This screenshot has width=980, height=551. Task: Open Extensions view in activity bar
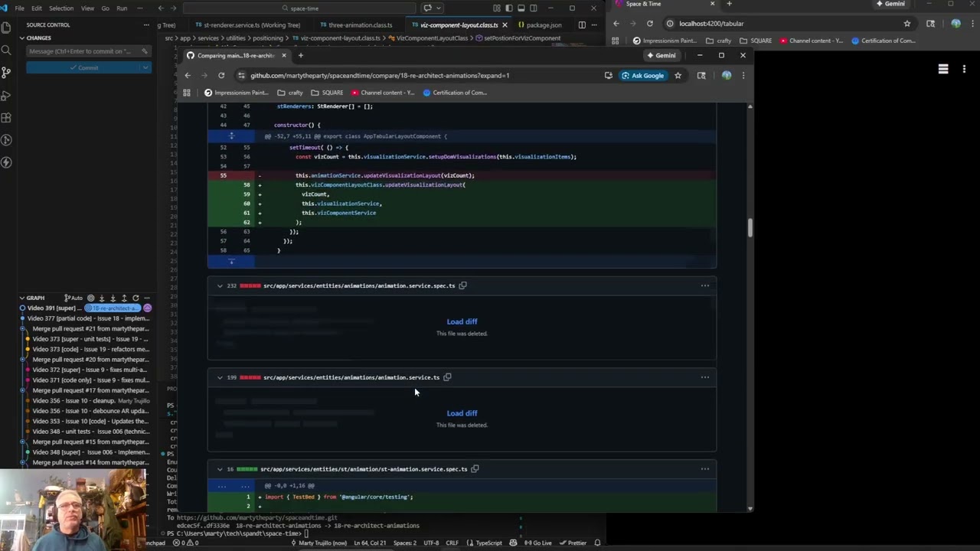point(6,118)
